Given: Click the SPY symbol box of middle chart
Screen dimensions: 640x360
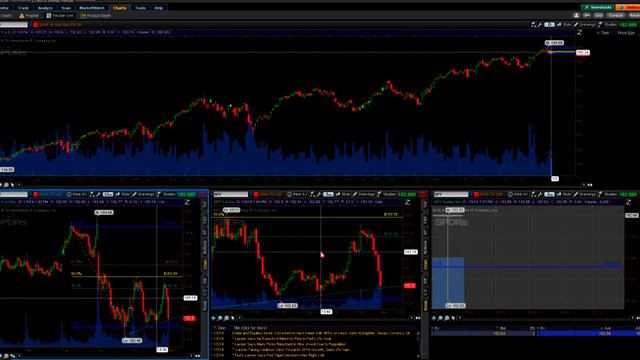Looking at the screenshot, I should [x=231, y=194].
